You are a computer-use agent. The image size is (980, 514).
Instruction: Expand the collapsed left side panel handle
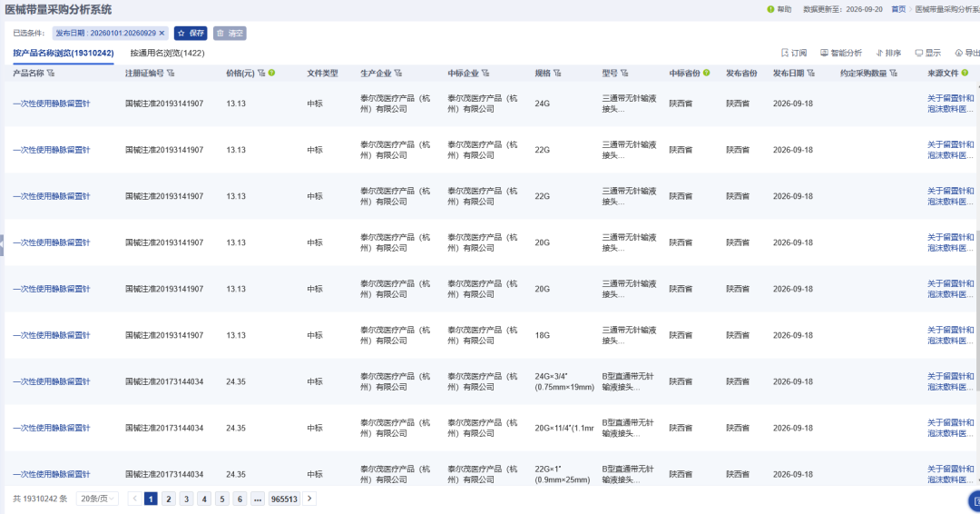click(2, 244)
